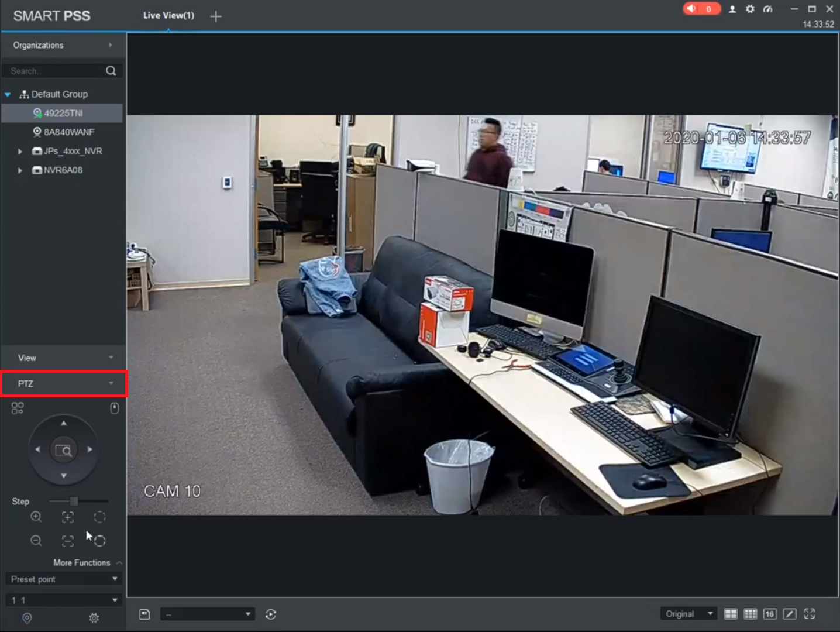This screenshot has width=840, height=632.
Task: Open the saved view dropdown
Action: [207, 614]
